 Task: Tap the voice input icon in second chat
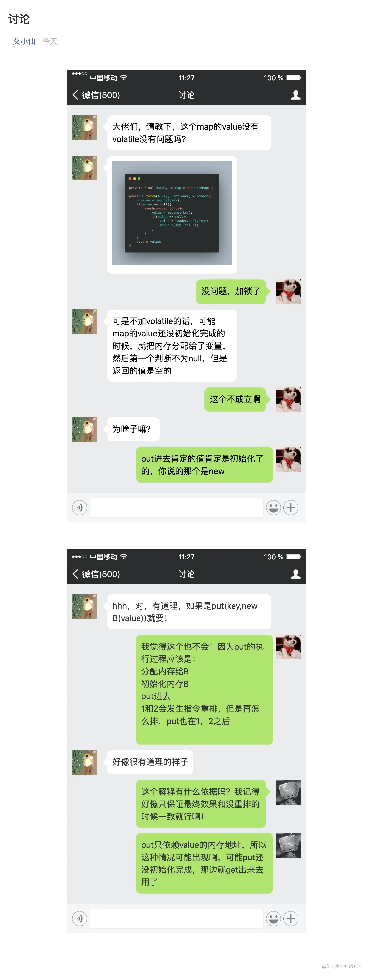click(x=80, y=919)
